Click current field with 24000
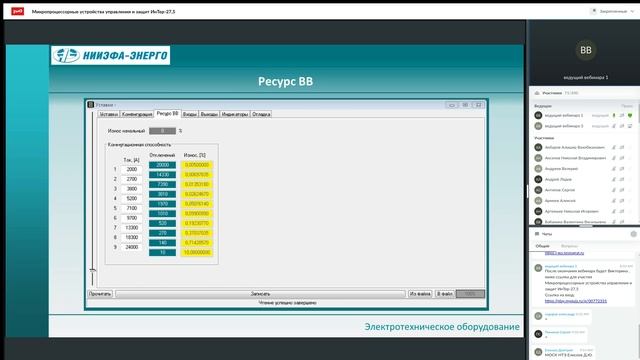640x360 pixels. (x=131, y=247)
